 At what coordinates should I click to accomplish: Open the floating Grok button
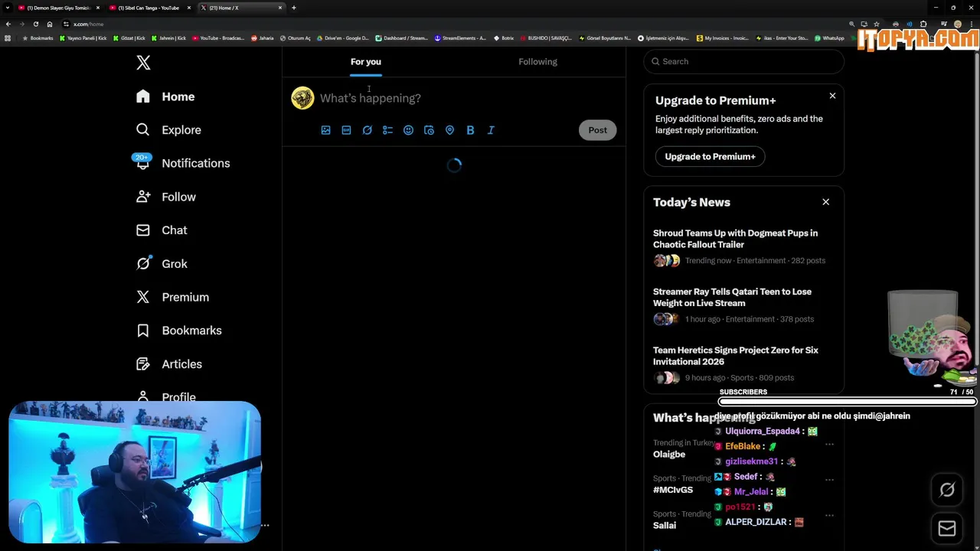coord(947,490)
